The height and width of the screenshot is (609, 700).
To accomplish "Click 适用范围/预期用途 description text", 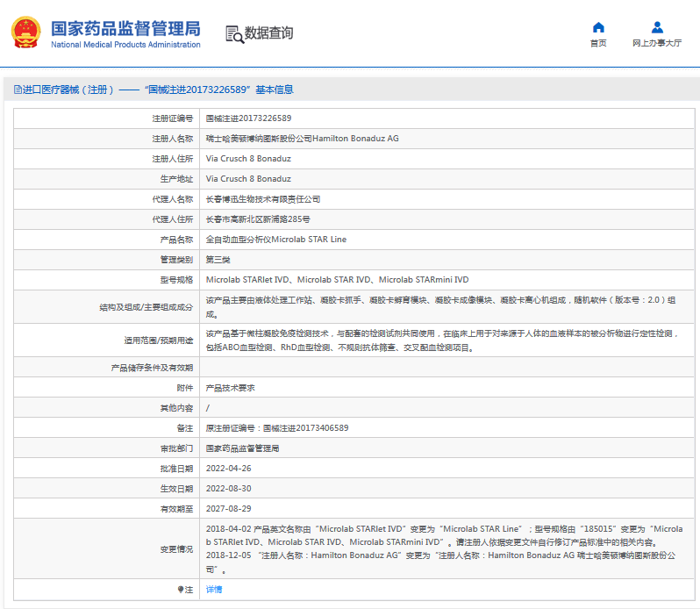I will [x=442, y=340].
